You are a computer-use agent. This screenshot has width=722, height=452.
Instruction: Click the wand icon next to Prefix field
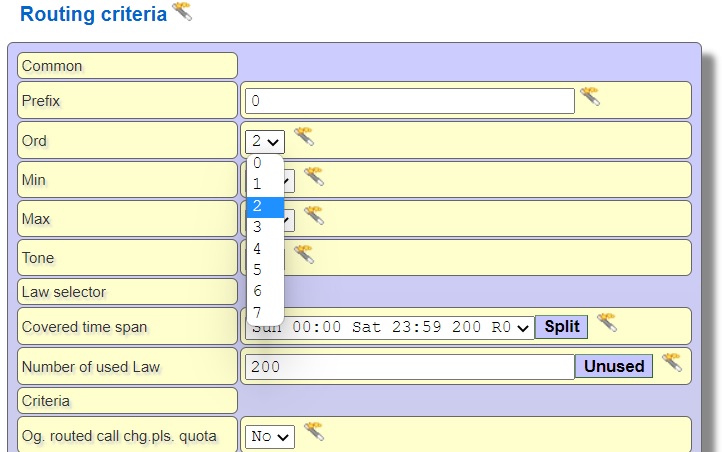coord(590,98)
